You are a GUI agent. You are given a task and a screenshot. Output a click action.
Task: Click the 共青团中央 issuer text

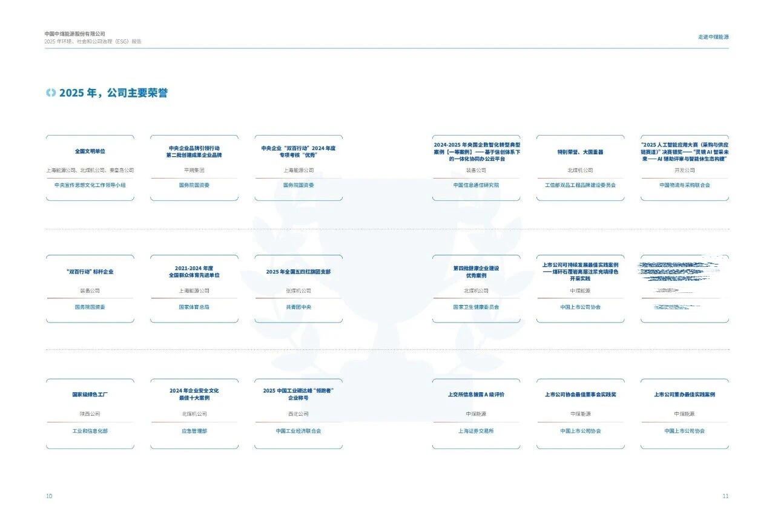(x=298, y=307)
